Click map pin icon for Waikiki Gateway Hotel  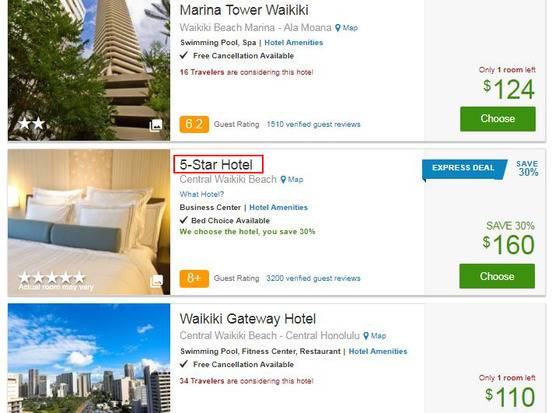coord(366,336)
